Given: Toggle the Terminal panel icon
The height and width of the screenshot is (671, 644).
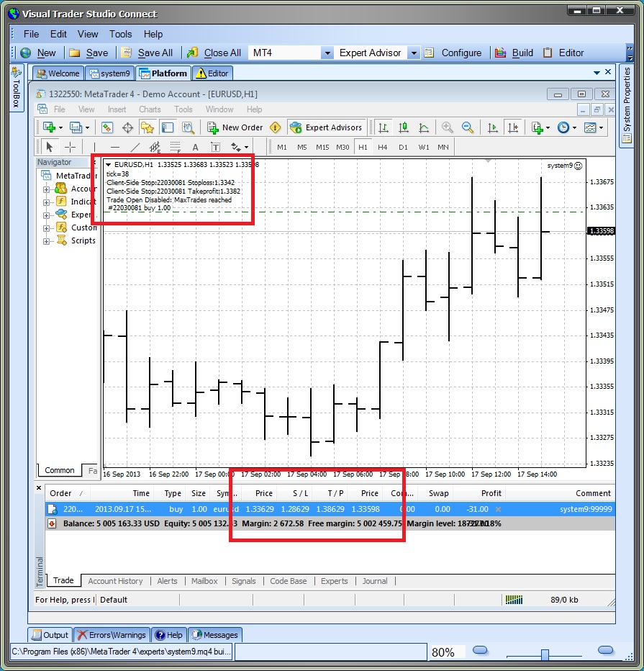Looking at the screenshot, I should (167, 127).
